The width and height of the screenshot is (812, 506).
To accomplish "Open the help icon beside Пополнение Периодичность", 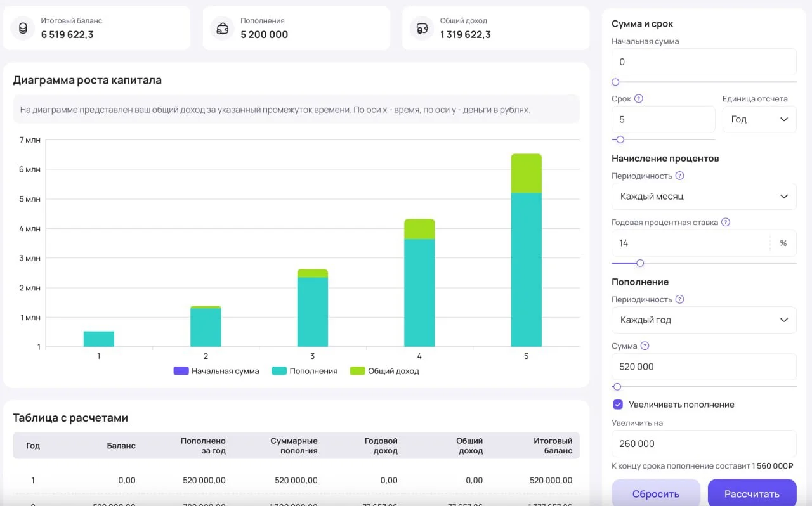I will (x=679, y=299).
